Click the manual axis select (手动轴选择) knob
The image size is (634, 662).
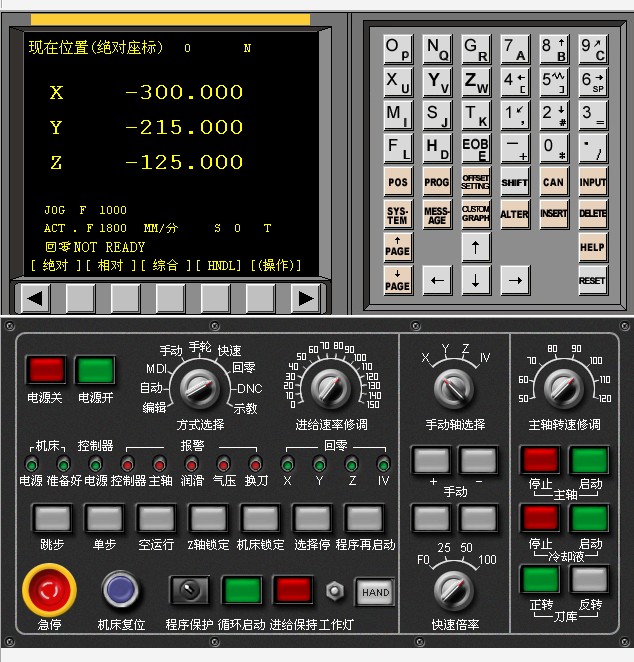point(455,386)
